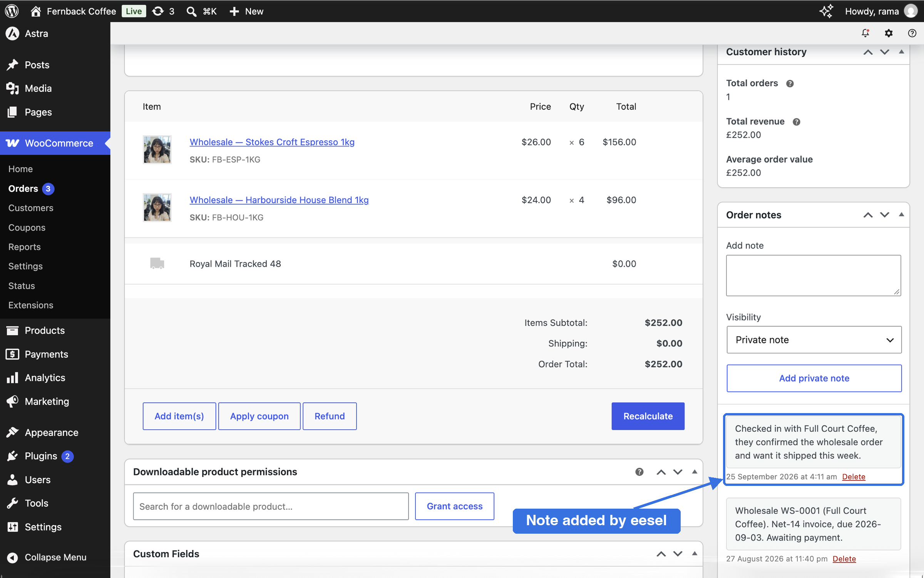Open the settings gear icon in header
The image size is (924, 578).
click(x=889, y=33)
